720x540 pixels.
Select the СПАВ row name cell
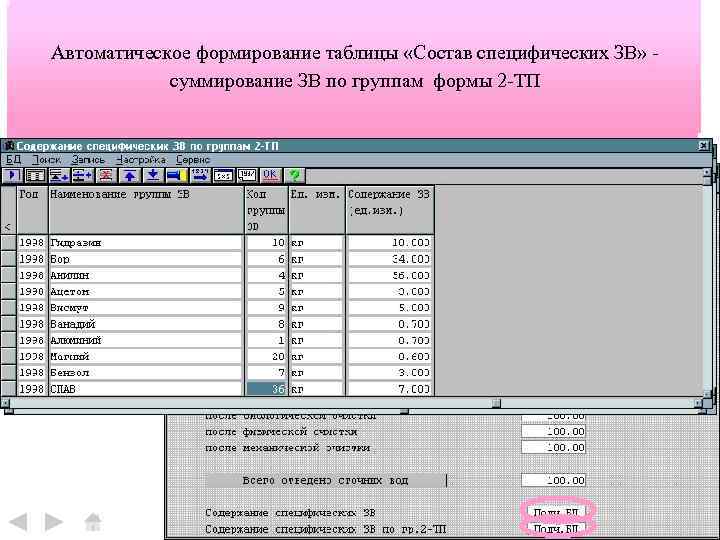pyautogui.click(x=145, y=389)
